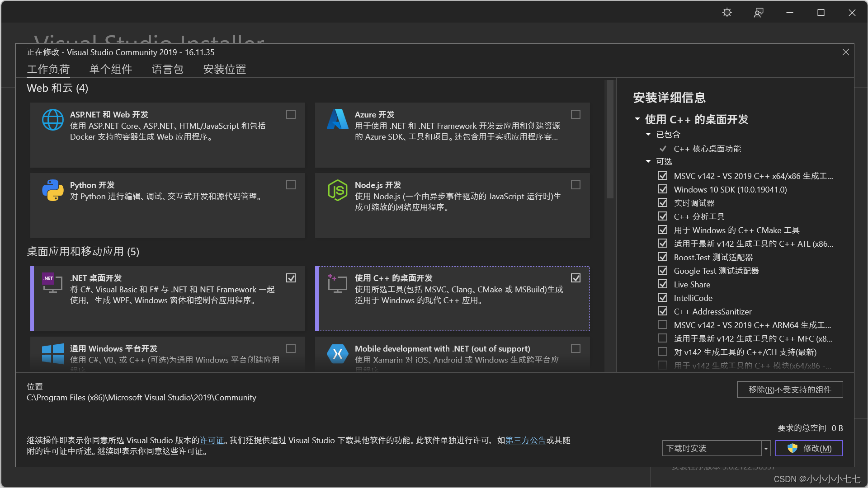Image resolution: width=868 pixels, height=488 pixels.
Task: Switch to the 语言包 tab
Action: click(168, 69)
